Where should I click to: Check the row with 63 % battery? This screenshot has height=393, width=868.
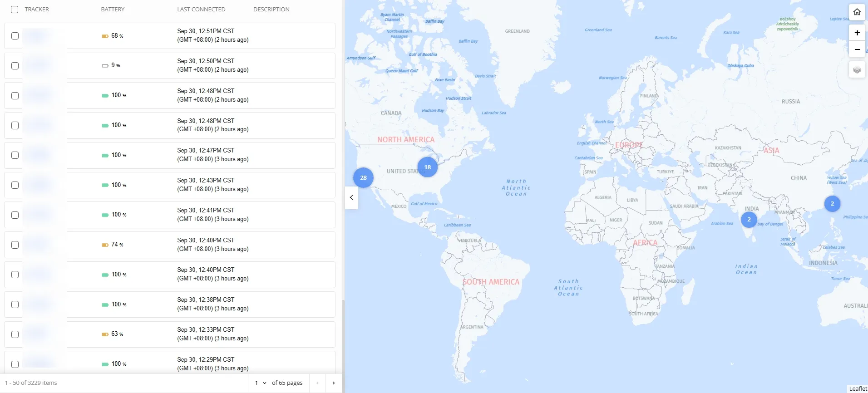pyautogui.click(x=15, y=334)
